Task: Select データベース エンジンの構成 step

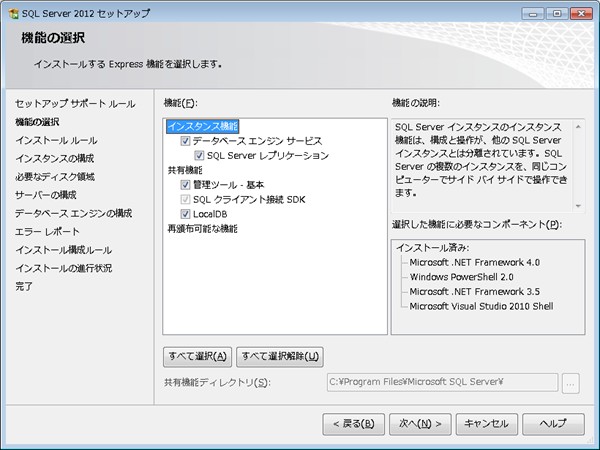Action: click(x=73, y=214)
